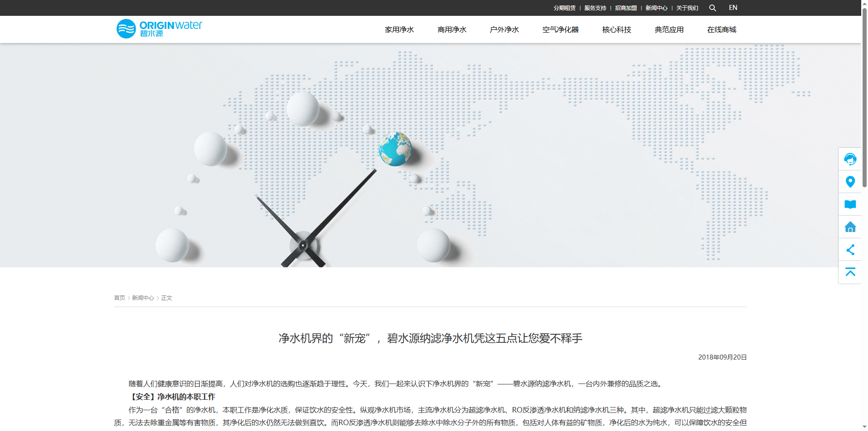Open 新闻中心 from the breadcrumb trail
This screenshot has height=431, width=868.
pyautogui.click(x=142, y=298)
